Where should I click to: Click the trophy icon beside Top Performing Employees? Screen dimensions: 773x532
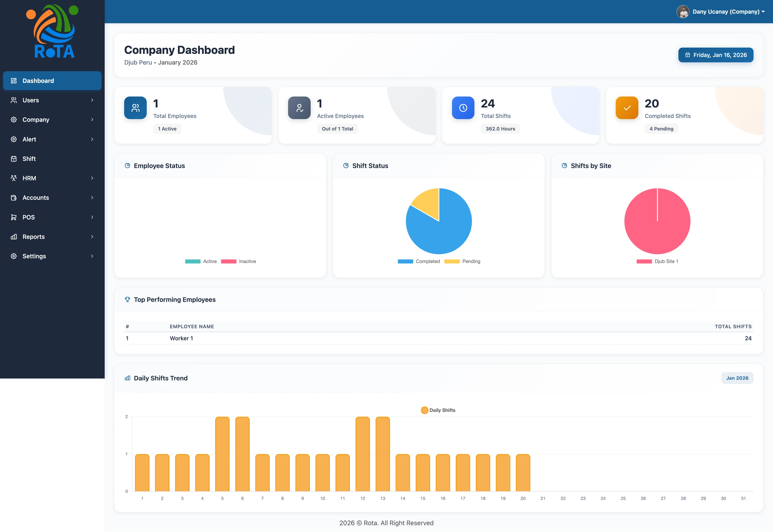(x=127, y=299)
